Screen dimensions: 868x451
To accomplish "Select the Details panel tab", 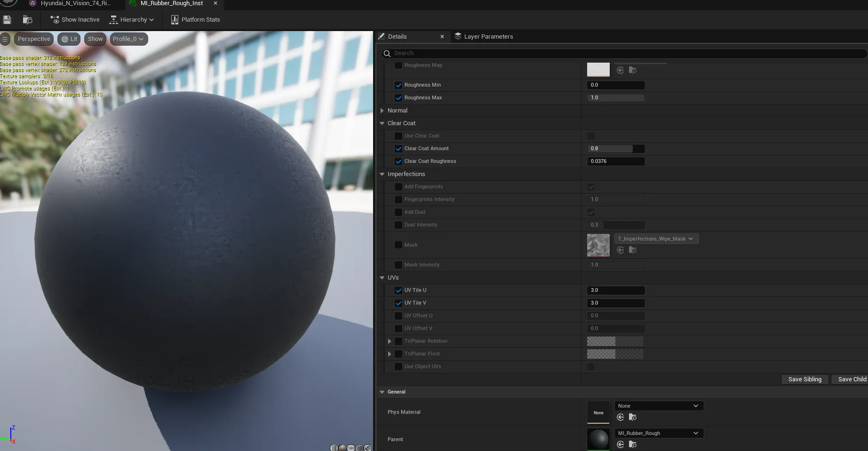I will [398, 36].
